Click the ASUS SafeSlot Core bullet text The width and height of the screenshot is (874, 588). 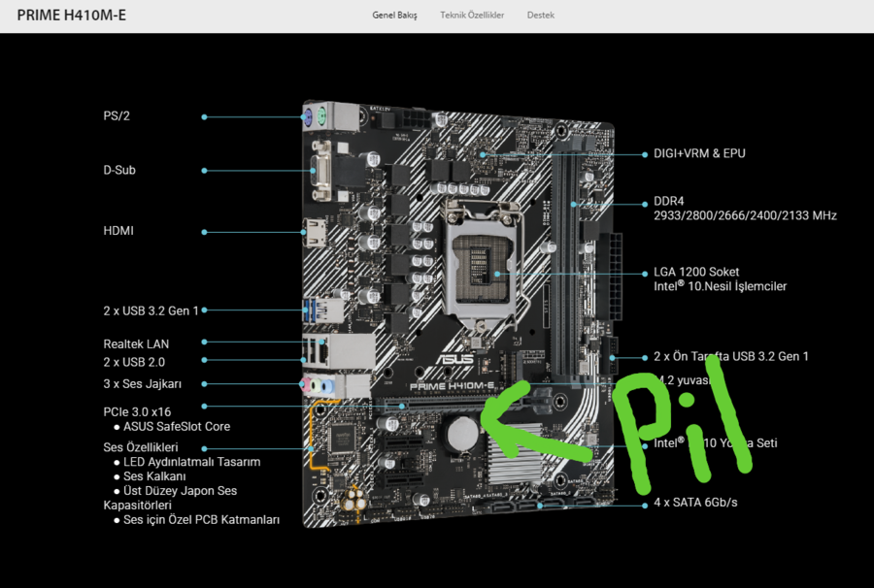177,427
